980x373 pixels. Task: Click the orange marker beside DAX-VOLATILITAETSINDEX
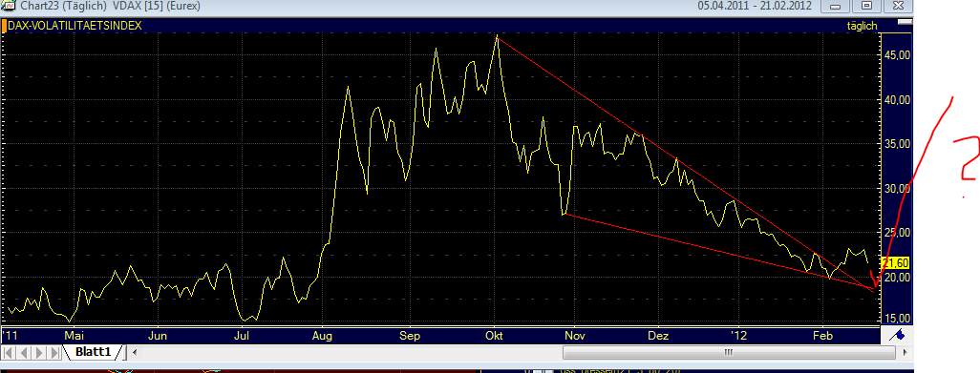[5, 26]
